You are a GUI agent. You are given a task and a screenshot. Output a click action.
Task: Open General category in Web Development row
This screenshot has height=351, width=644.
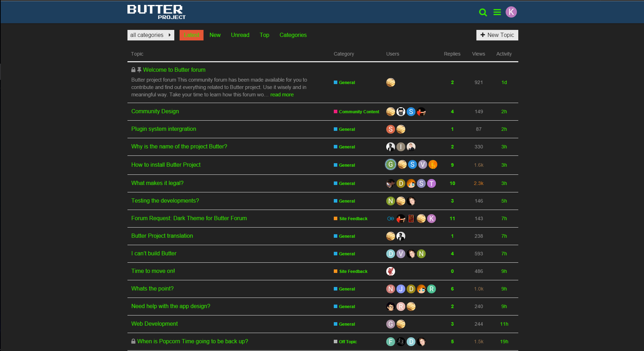(344, 324)
